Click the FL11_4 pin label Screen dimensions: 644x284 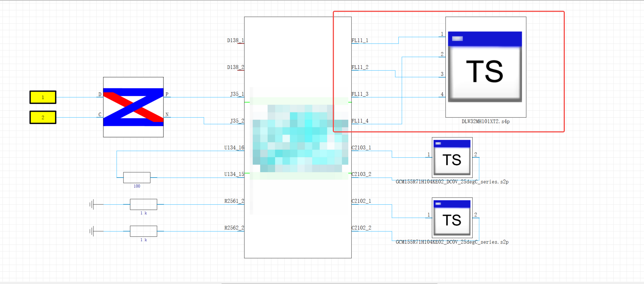coord(360,121)
